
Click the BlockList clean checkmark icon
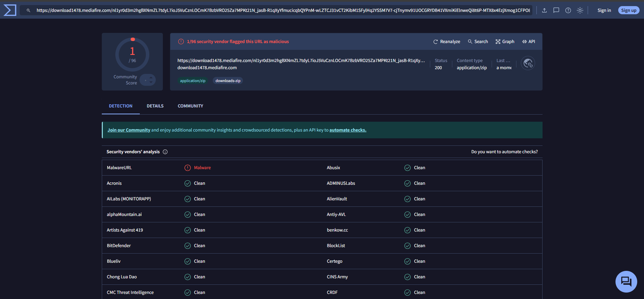pyautogui.click(x=408, y=246)
